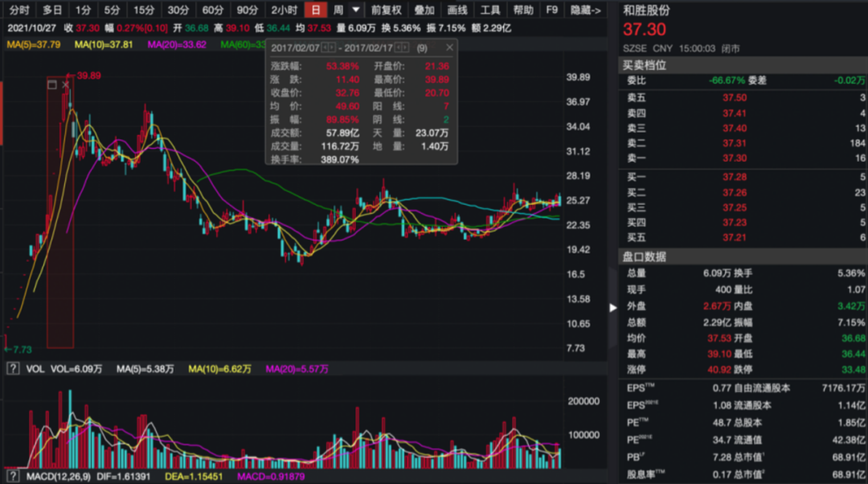Select the 买三 37.25 order row

pyautogui.click(x=743, y=207)
